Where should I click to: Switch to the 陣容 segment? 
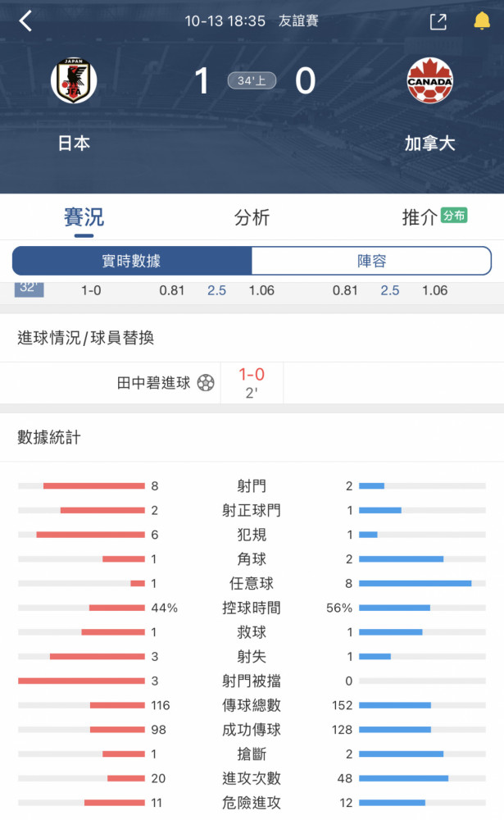372,261
